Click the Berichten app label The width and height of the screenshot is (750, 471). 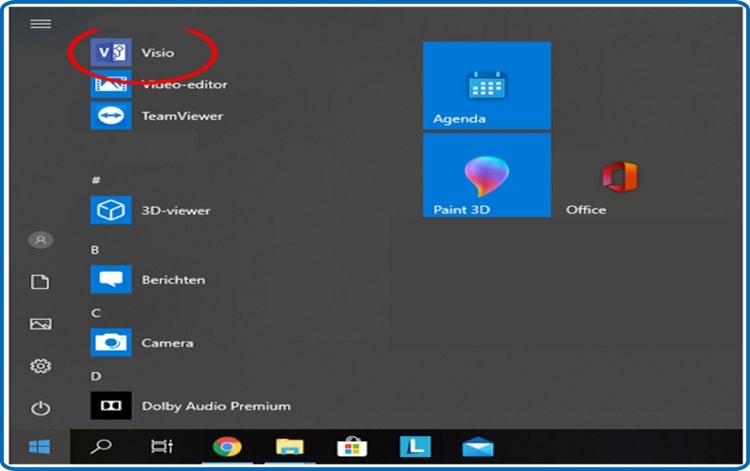[x=173, y=280]
